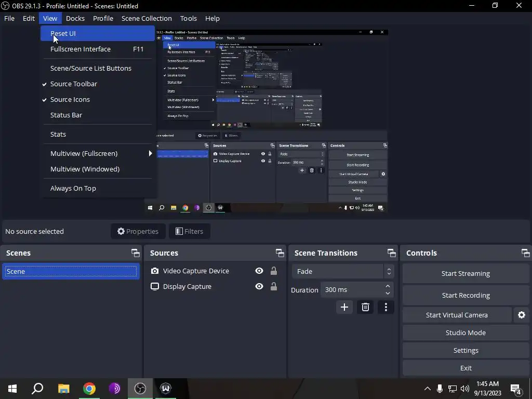The width and height of the screenshot is (532, 399).
Task: Select Video Capture Device source row
Action: coord(215,271)
